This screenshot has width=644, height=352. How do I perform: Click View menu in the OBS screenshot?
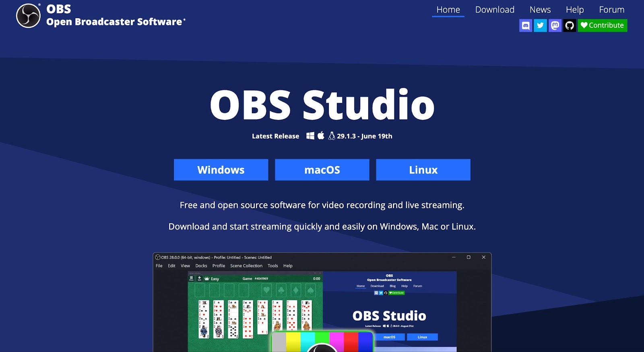pyautogui.click(x=185, y=266)
